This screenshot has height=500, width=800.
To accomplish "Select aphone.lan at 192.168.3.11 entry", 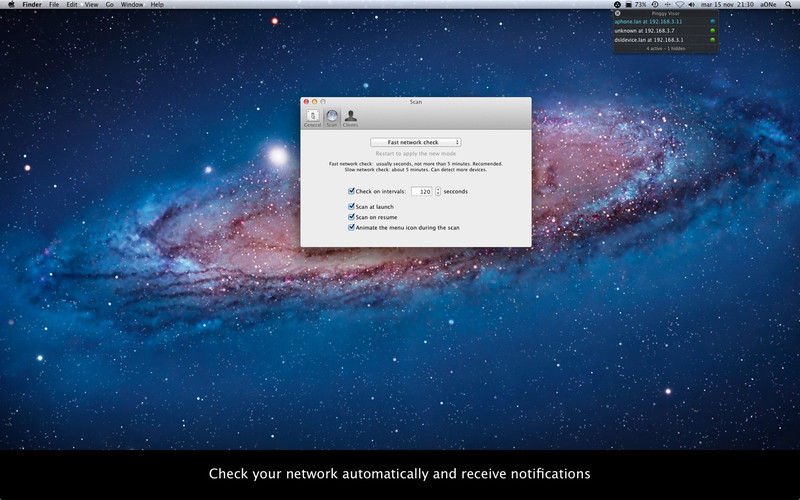I will tap(665, 22).
